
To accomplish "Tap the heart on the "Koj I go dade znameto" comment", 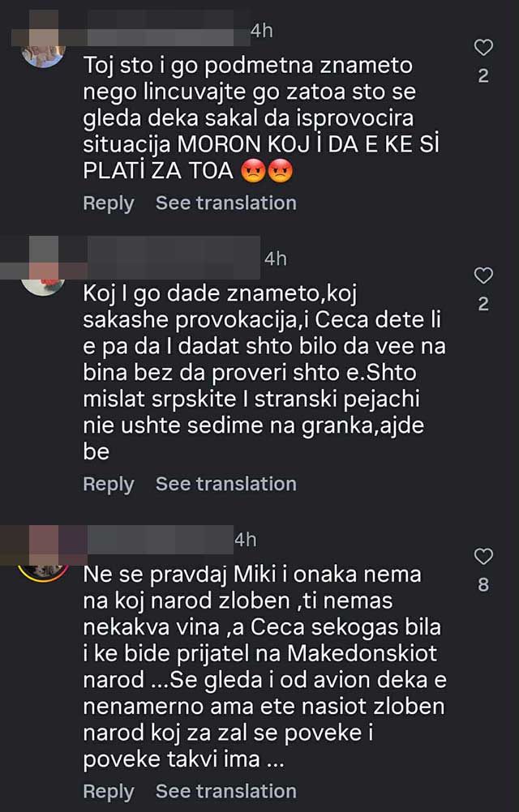I will 483,276.
